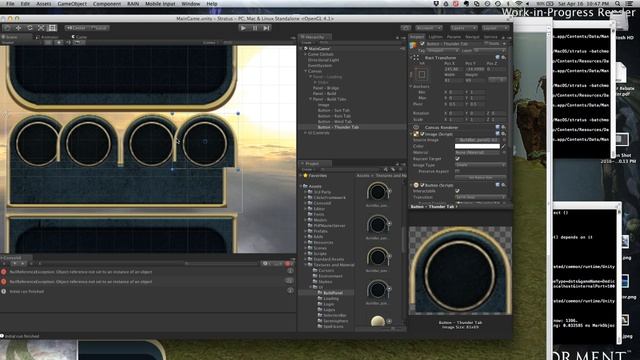Toggle the Preserve Aspect checkbox

coord(457,171)
